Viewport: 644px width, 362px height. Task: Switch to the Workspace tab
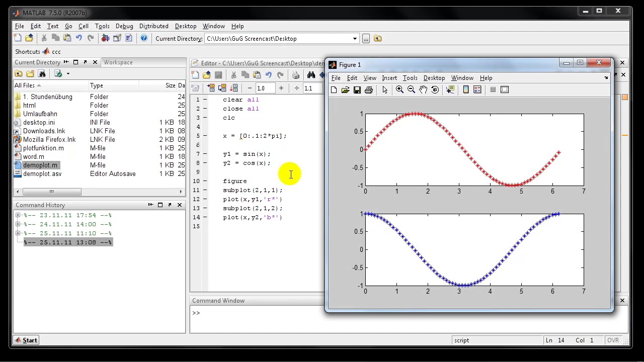(x=118, y=62)
